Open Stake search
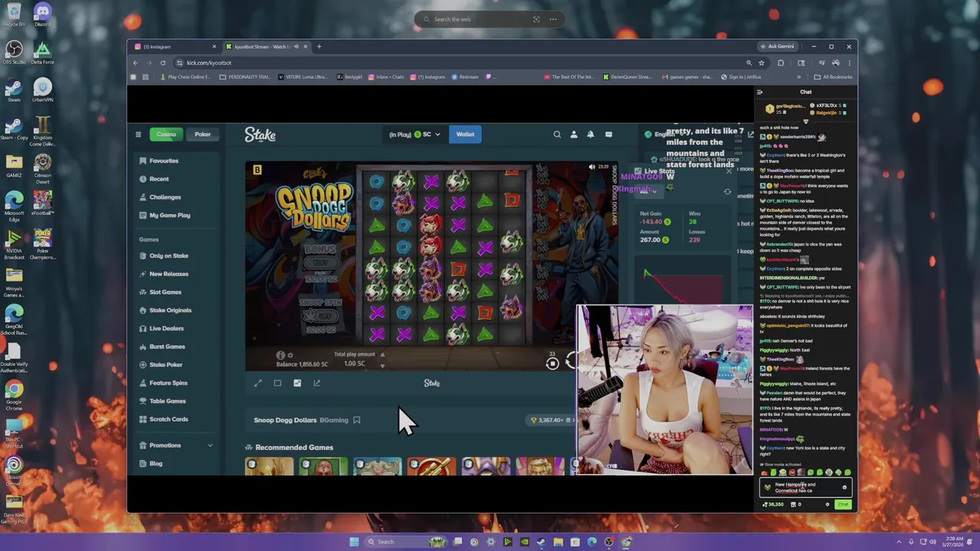 [557, 135]
